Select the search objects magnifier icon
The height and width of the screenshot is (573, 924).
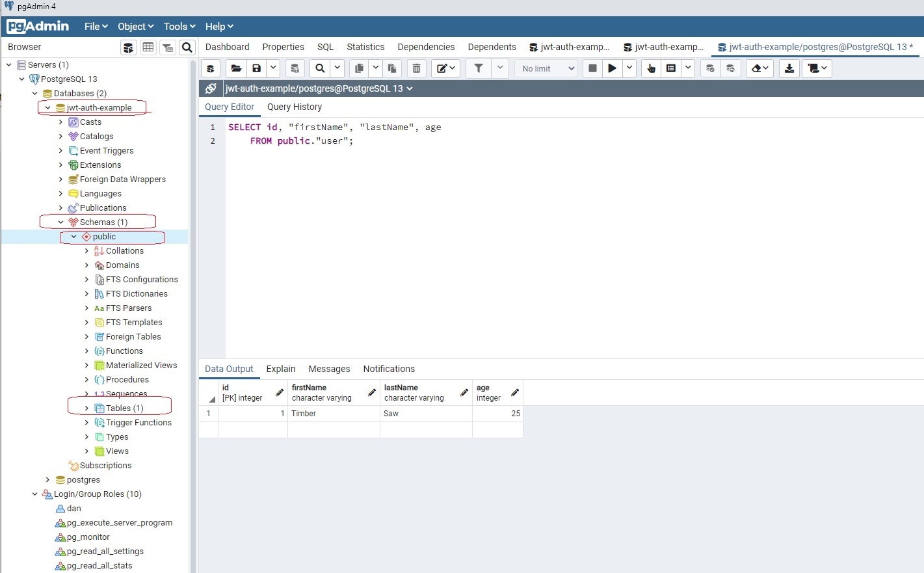[x=187, y=47]
